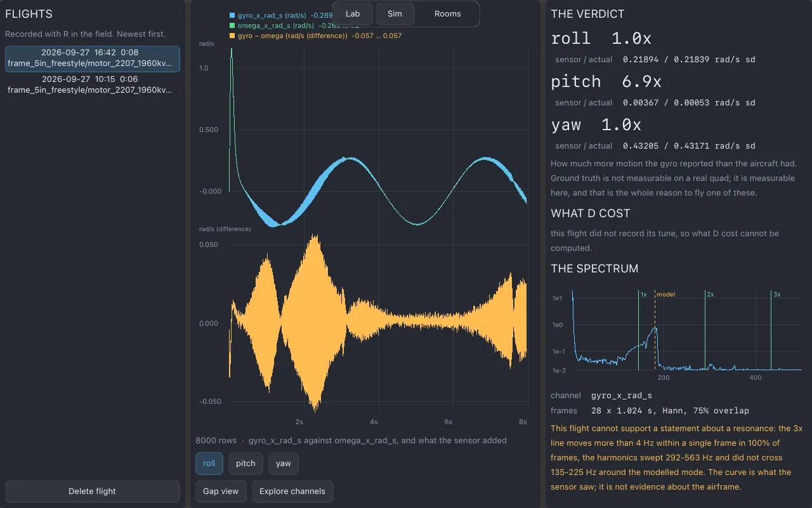Click the spectrum peak near 180 Hz

click(x=655, y=329)
